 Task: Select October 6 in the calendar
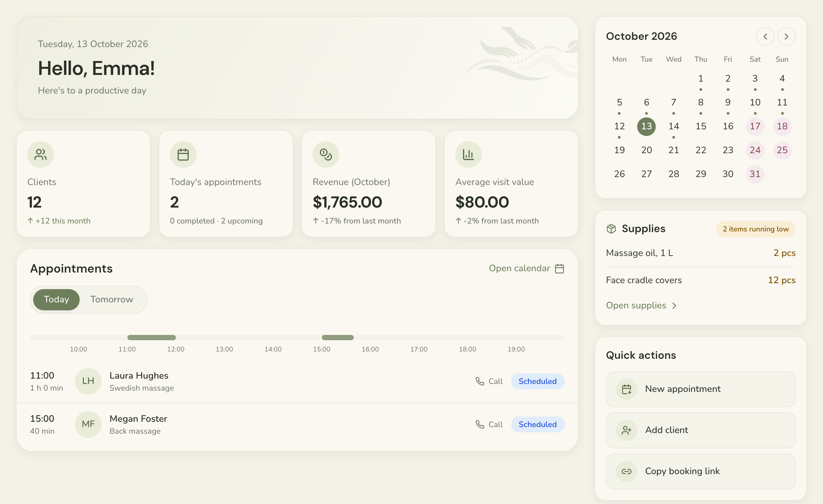tap(646, 102)
